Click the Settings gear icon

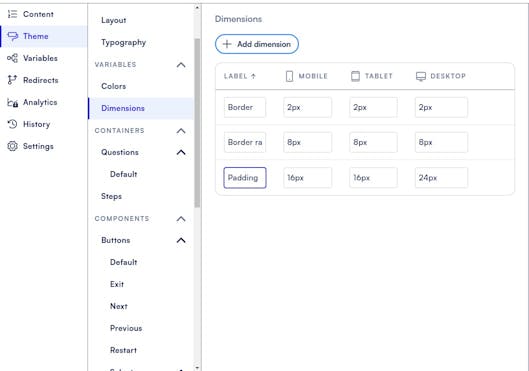[x=12, y=146]
